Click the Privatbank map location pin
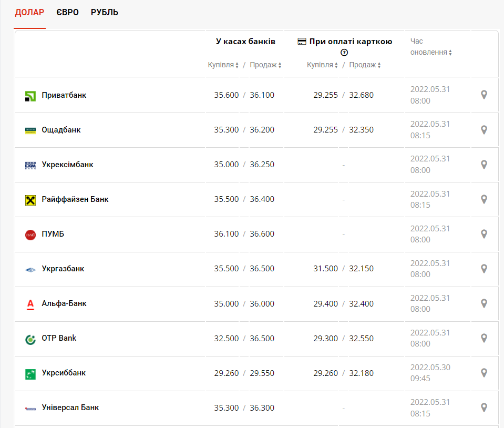 (x=484, y=95)
